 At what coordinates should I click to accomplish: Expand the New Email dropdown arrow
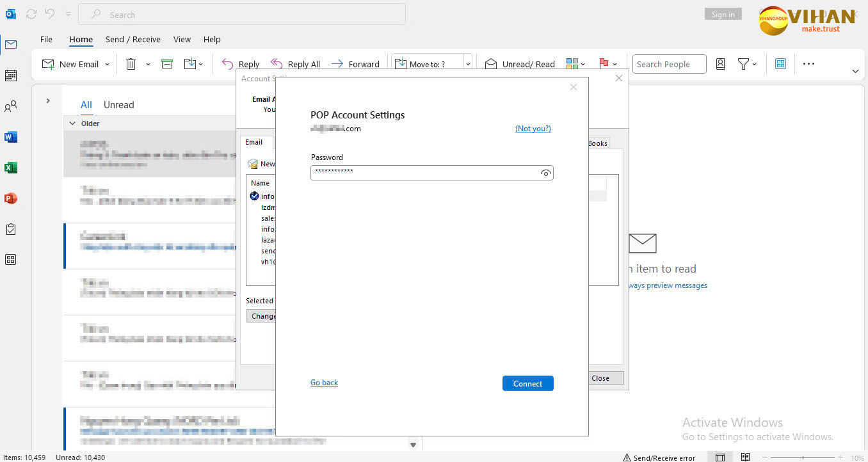[x=107, y=65]
